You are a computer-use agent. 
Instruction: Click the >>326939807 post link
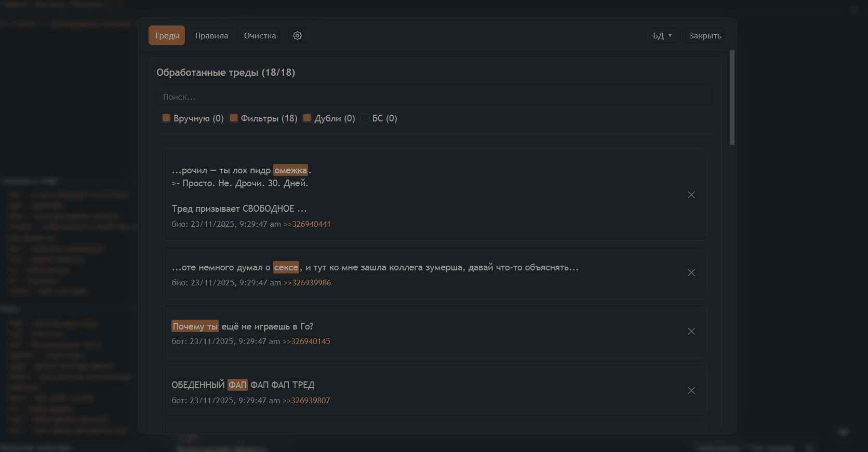(306, 401)
